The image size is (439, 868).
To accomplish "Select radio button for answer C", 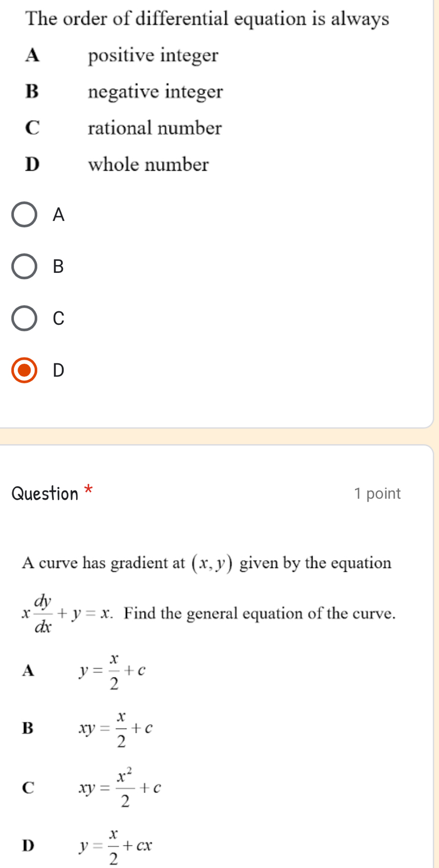I will point(24,318).
